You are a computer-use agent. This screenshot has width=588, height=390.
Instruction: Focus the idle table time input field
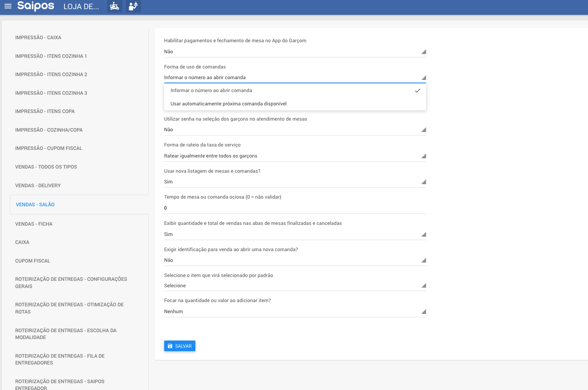click(x=295, y=208)
